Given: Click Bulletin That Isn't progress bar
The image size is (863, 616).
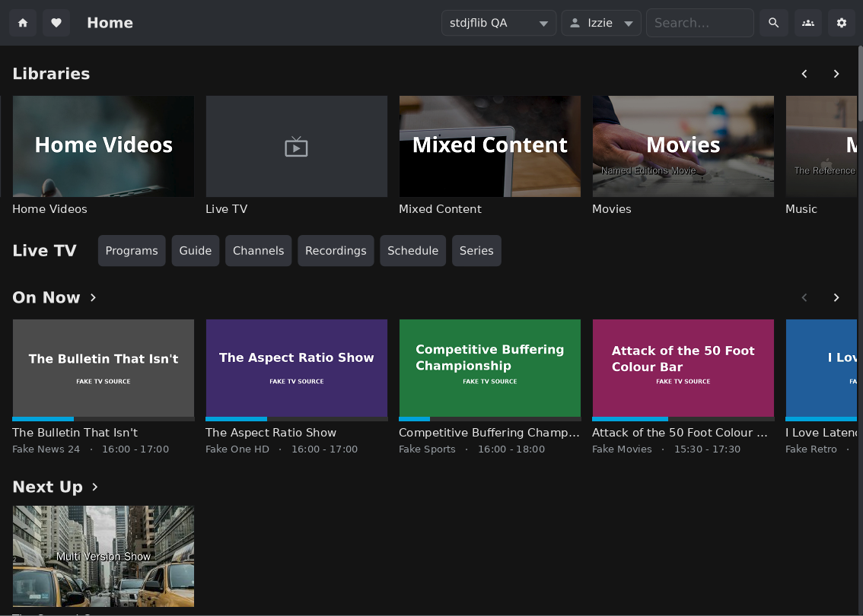Looking at the screenshot, I should click(103, 419).
